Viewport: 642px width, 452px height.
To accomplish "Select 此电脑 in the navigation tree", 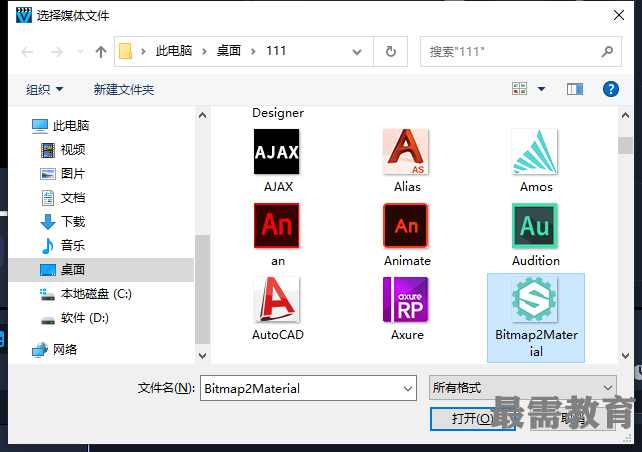I will (60, 126).
